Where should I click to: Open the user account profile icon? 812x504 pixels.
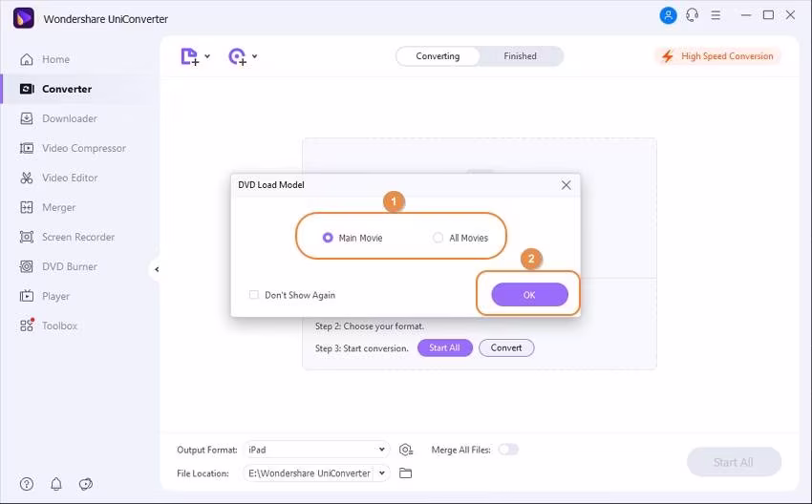click(x=668, y=15)
